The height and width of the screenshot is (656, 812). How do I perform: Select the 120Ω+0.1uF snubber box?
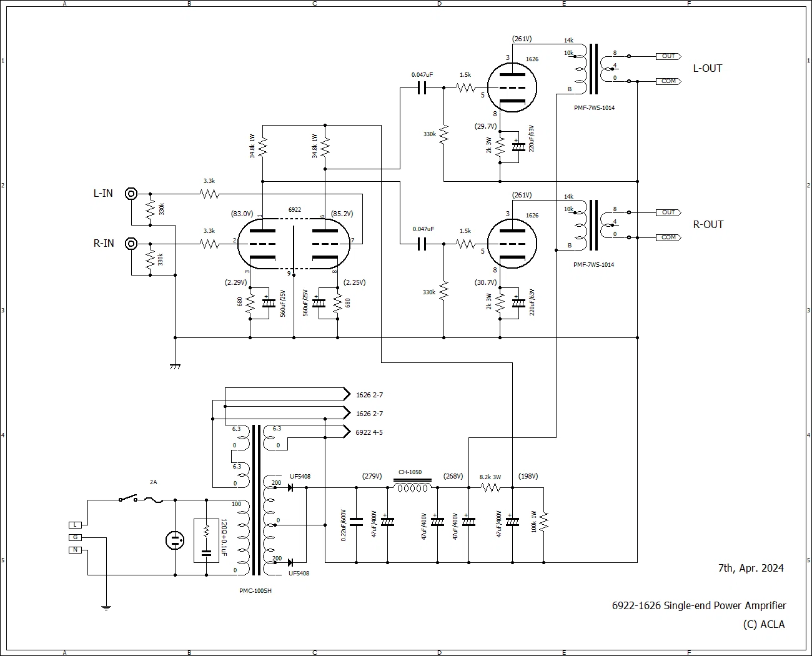click(x=207, y=540)
